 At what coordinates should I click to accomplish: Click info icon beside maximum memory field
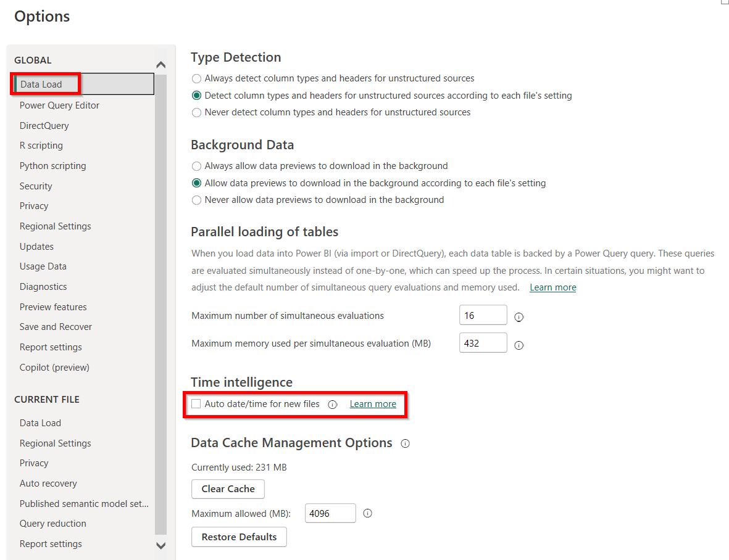519,345
